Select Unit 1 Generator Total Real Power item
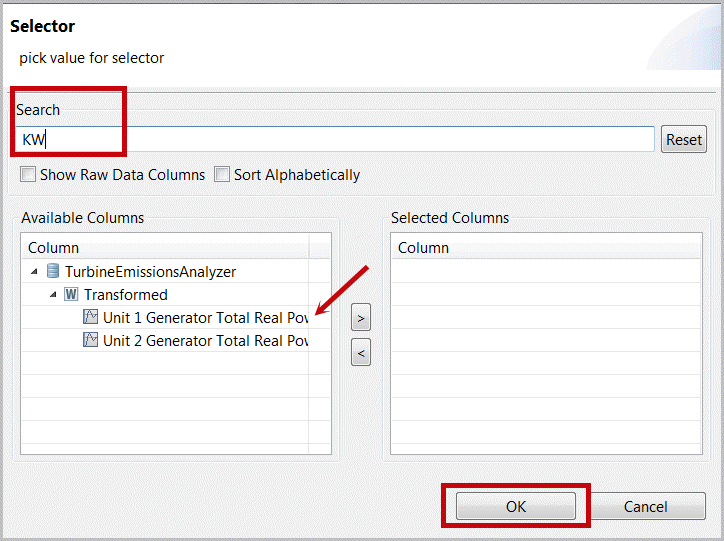The image size is (724, 541). point(205,317)
